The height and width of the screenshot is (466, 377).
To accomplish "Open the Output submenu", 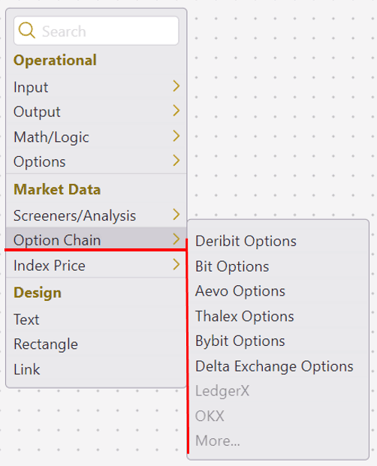I will pyautogui.click(x=96, y=111).
